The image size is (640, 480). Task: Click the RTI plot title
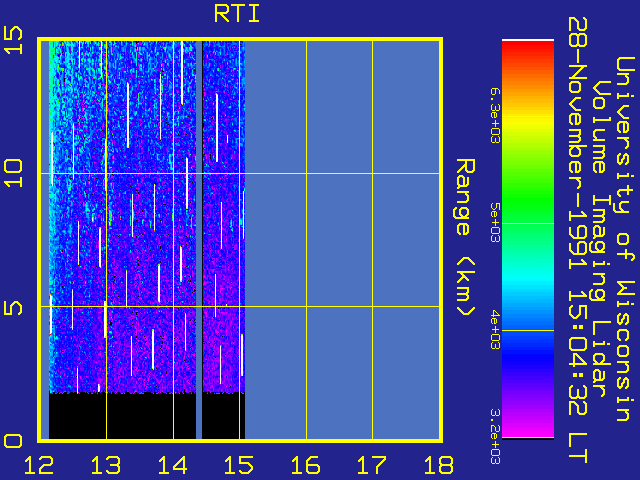tap(237, 14)
